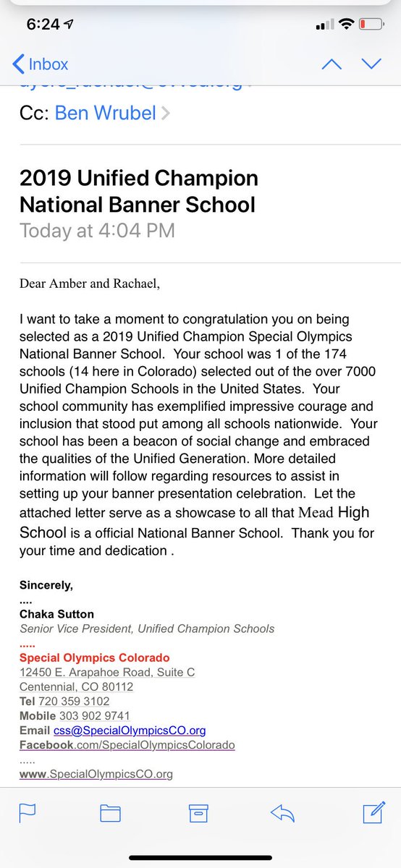
Task: Open Facebook.com/SpecialOlympicsColorado link
Action: tap(127, 745)
